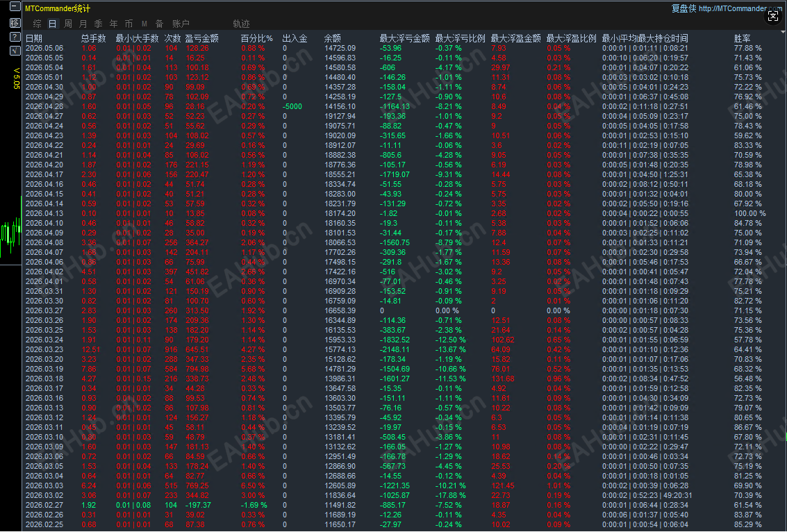Image resolution: width=787 pixels, height=532 pixels.
Task: Select the 2026.05.06 date row
Action: [44, 48]
